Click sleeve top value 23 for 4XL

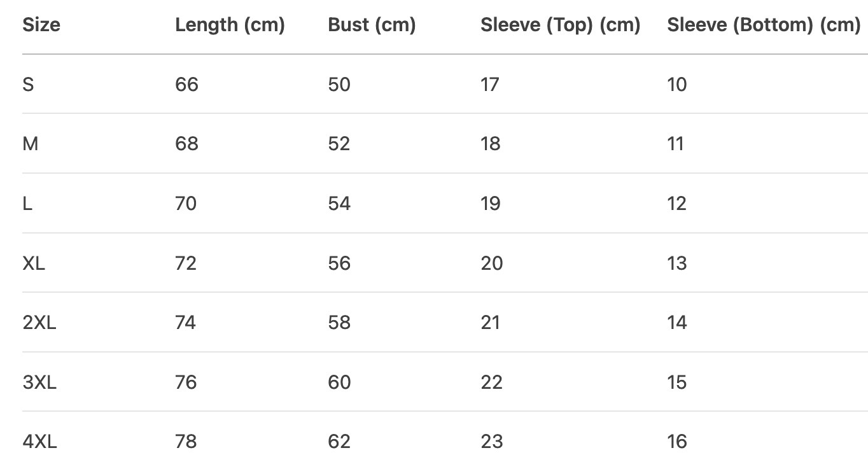pyautogui.click(x=492, y=441)
